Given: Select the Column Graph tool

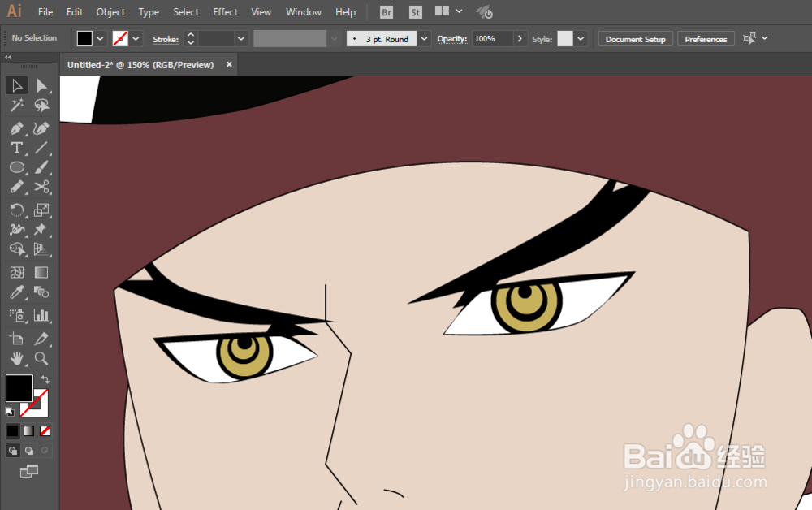Looking at the screenshot, I should pos(41,315).
